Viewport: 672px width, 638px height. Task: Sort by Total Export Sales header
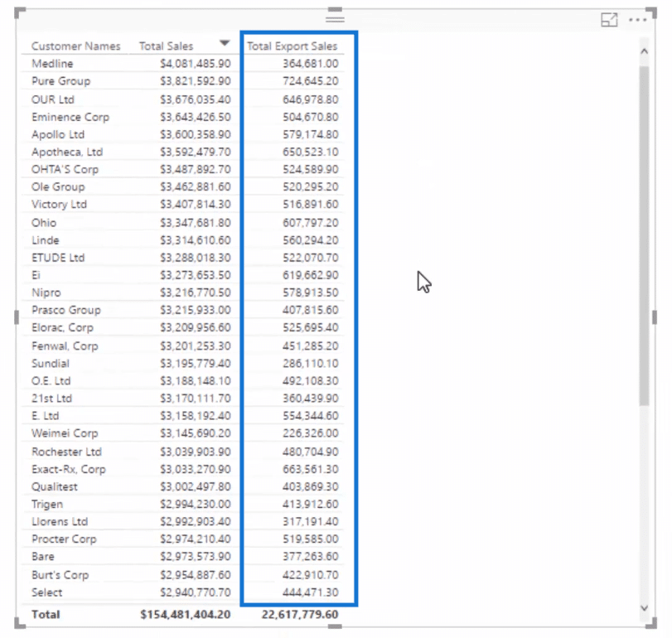[x=292, y=46]
